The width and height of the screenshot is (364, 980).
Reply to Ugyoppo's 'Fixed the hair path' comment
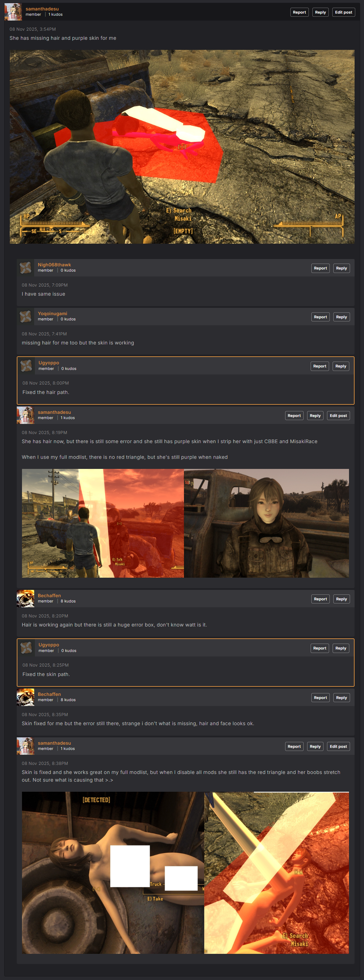click(x=340, y=366)
